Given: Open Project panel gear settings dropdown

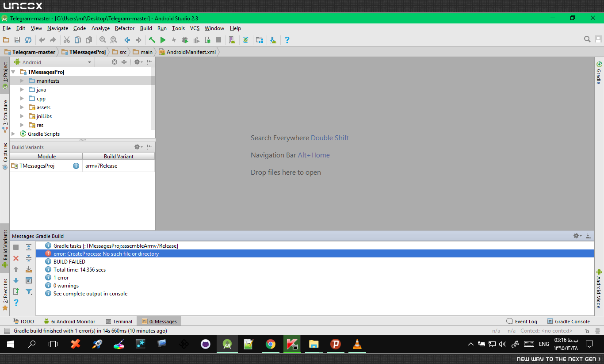Looking at the screenshot, I should coord(138,62).
